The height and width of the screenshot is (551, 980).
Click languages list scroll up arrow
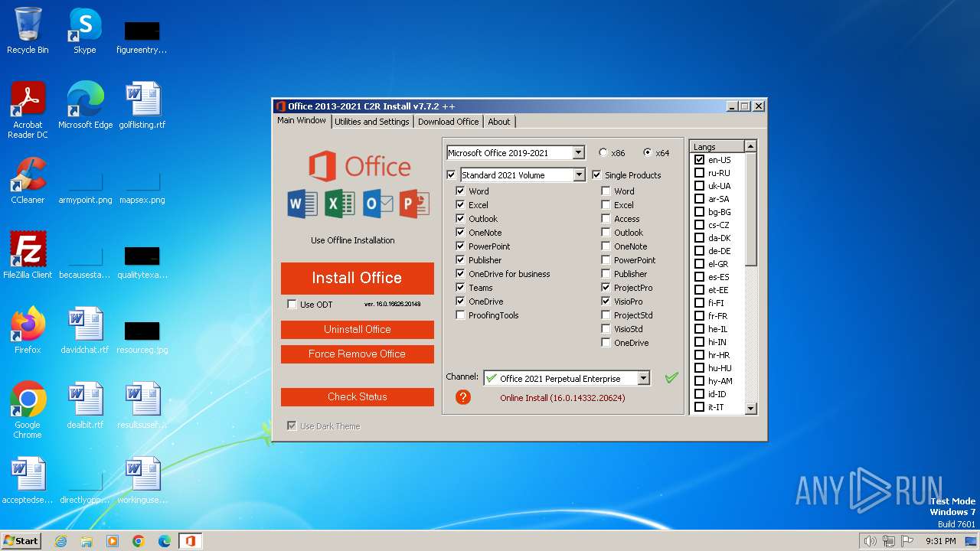pos(750,145)
